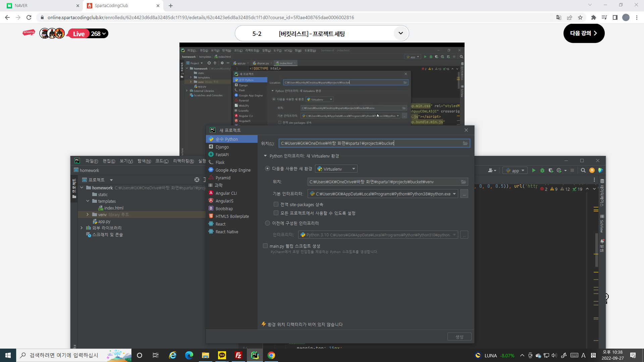Click the 생성 create button in dialog
The width and height of the screenshot is (644, 362).
(x=459, y=337)
